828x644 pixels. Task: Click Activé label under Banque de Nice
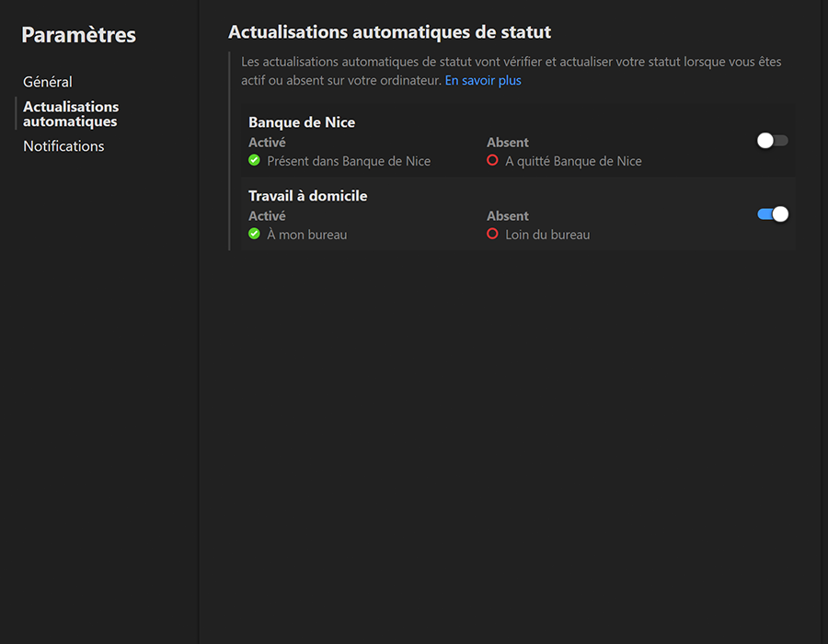267,143
